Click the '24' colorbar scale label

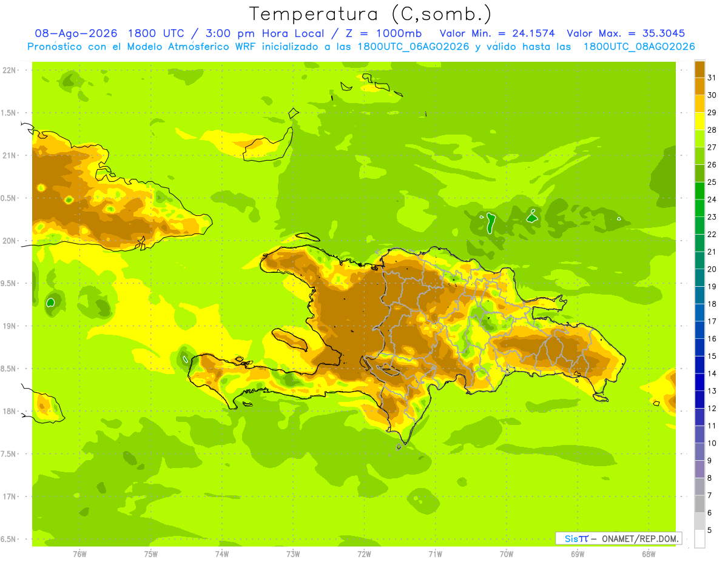(x=712, y=199)
